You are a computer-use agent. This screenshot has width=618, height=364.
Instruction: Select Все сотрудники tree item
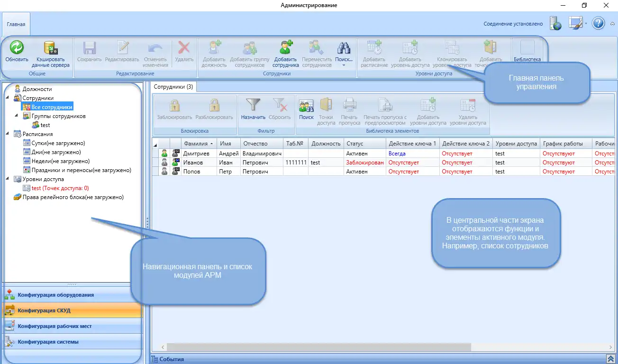52,107
